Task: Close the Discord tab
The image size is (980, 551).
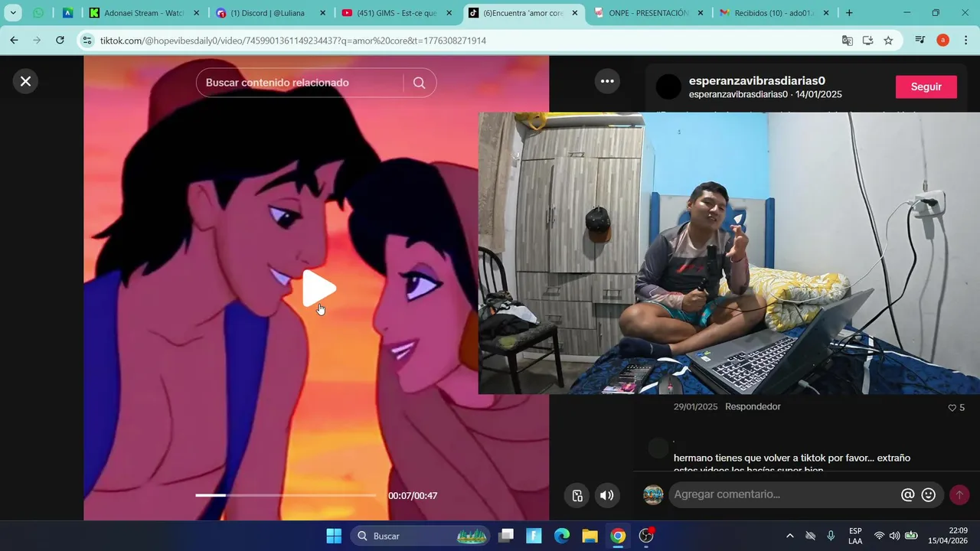Action: coord(322,13)
